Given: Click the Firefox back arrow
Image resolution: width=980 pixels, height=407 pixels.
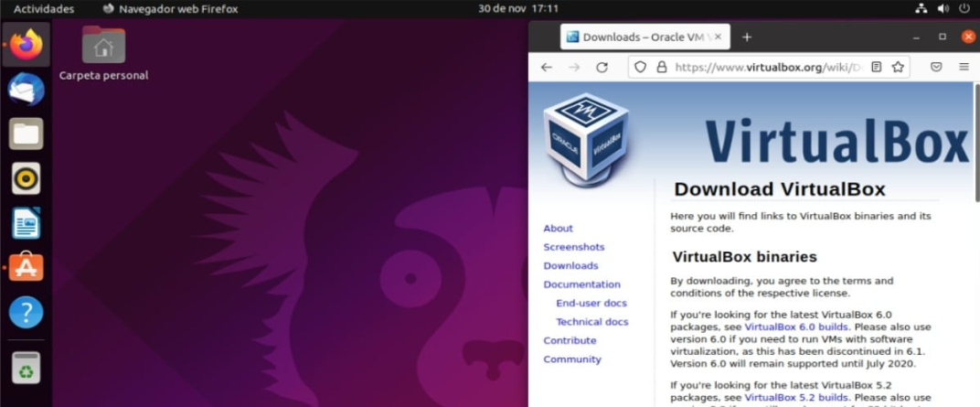Looking at the screenshot, I should click(547, 67).
